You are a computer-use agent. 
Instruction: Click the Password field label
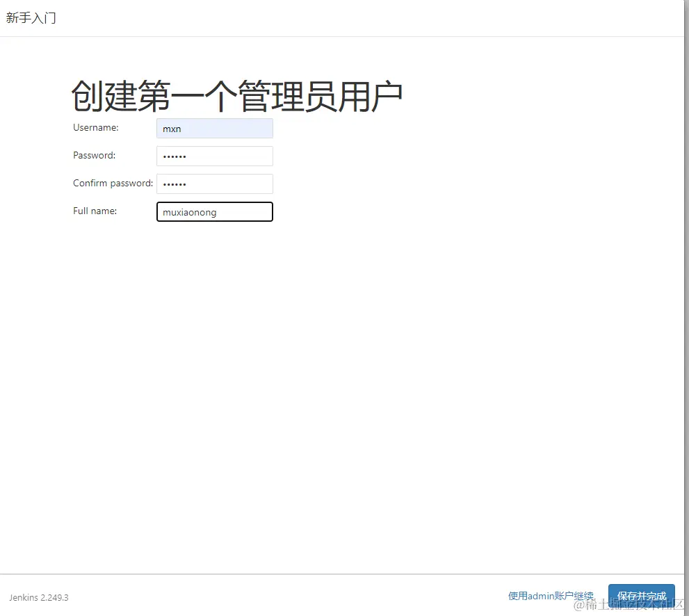tap(93, 155)
